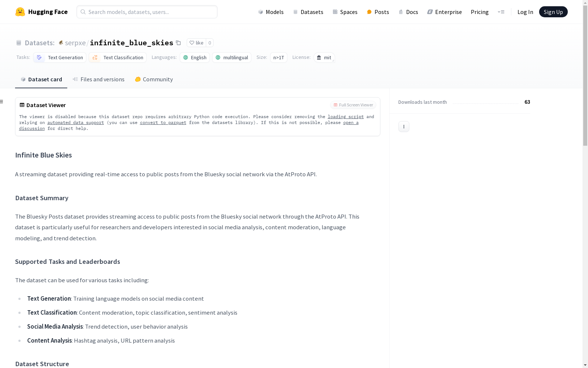Follow the automated data support link
The width and height of the screenshot is (588, 368).
coord(76,123)
